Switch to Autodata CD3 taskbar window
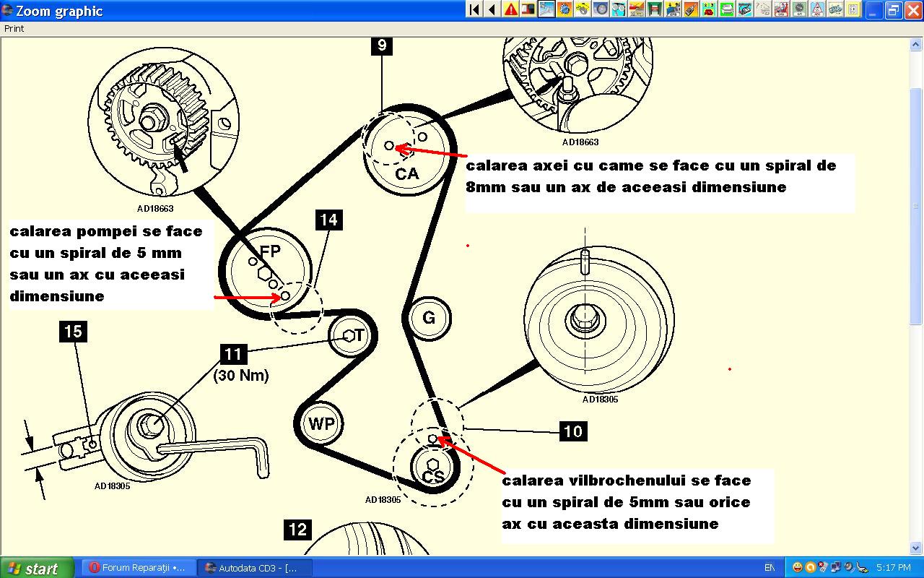 (x=255, y=568)
